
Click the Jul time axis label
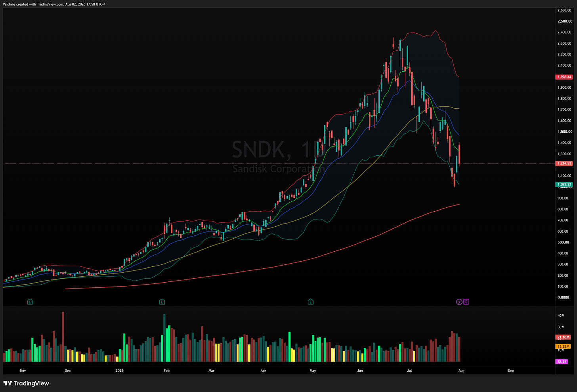(409, 371)
